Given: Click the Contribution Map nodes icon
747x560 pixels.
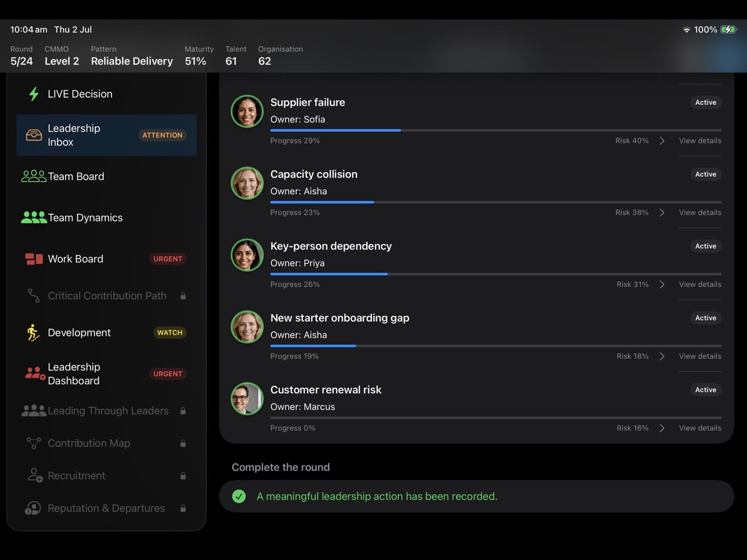Looking at the screenshot, I should point(34,443).
